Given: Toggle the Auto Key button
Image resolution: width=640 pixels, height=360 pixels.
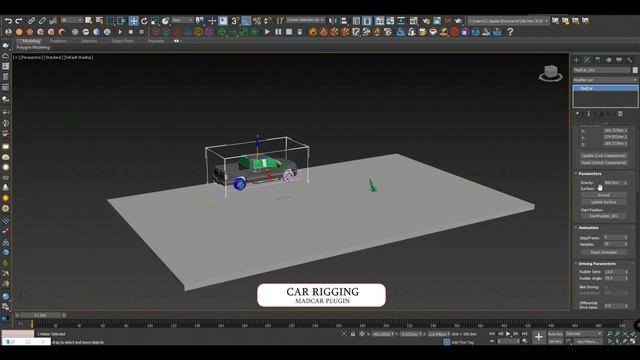Looking at the screenshot, I should 555,334.
